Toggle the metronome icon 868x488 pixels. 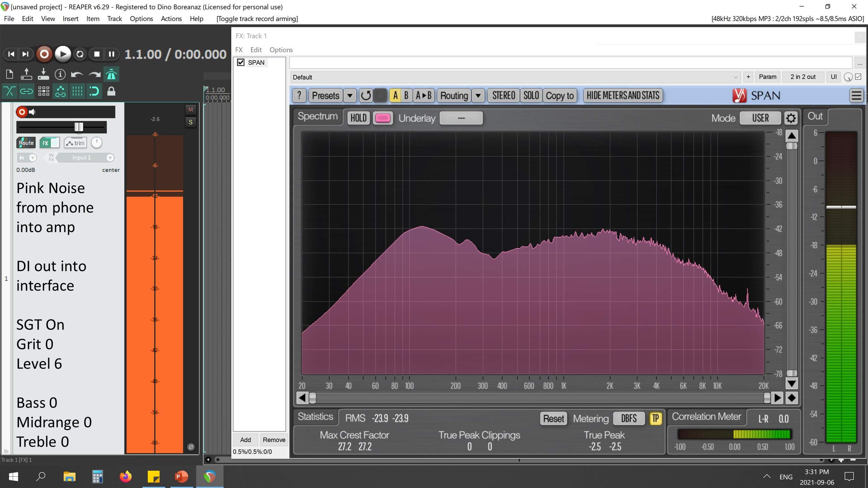click(x=111, y=74)
